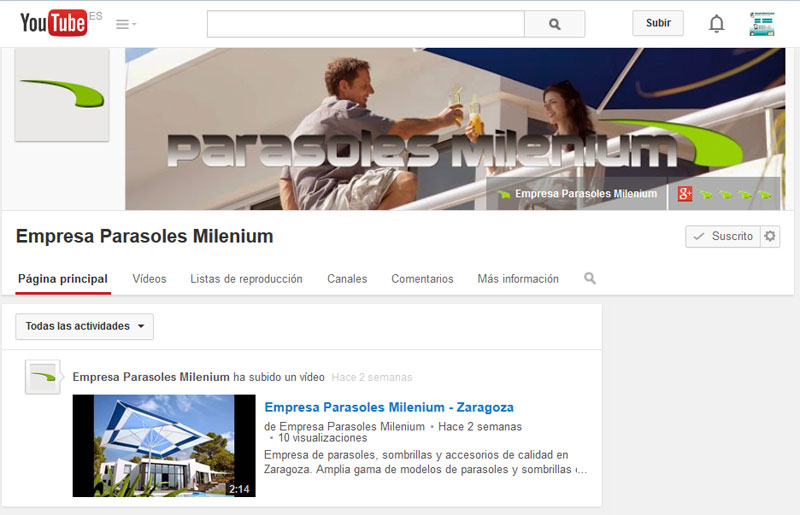The height and width of the screenshot is (515, 800).
Task: Open the notifications bell
Action: [716, 24]
